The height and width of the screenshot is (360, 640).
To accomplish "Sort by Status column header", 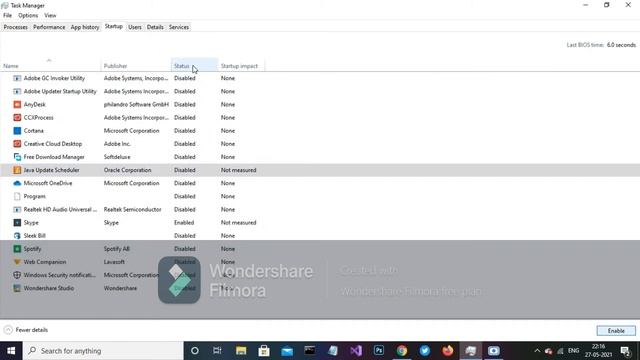I will click(194, 65).
